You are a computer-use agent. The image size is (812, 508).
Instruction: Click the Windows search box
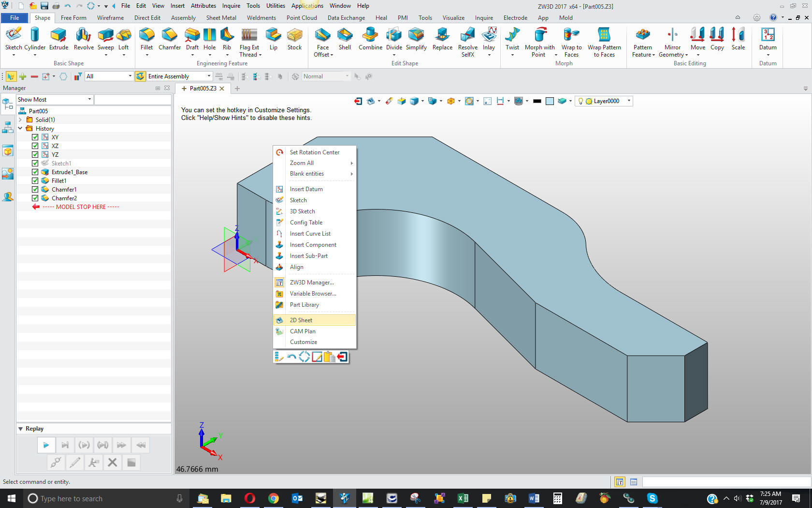(x=104, y=498)
